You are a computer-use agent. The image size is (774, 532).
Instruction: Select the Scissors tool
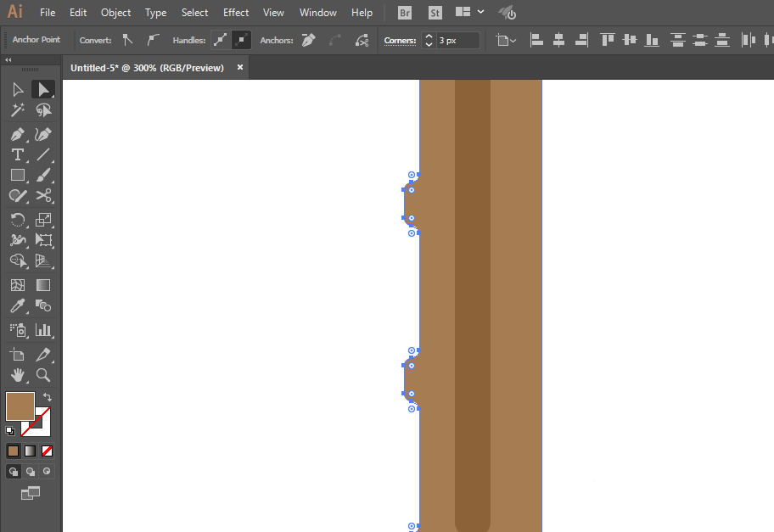click(x=43, y=196)
